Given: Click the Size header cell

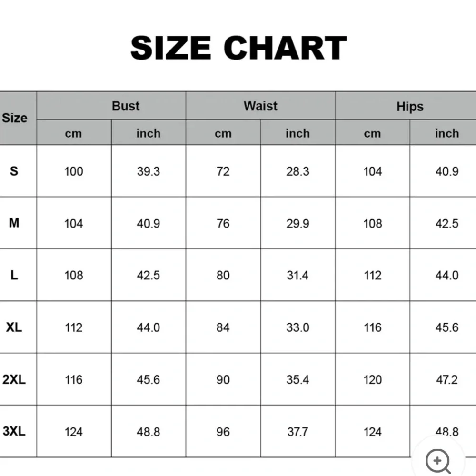Looking at the screenshot, I should pyautogui.click(x=15, y=118).
